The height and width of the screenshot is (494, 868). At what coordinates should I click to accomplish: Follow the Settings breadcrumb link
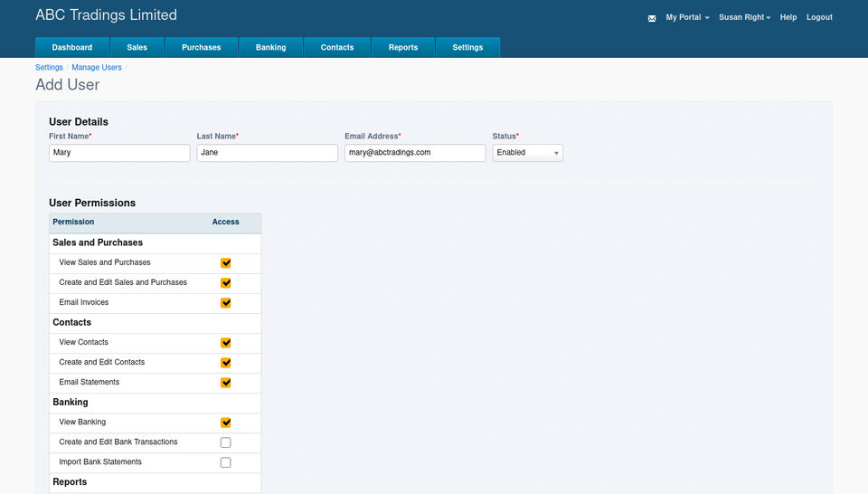coord(49,67)
